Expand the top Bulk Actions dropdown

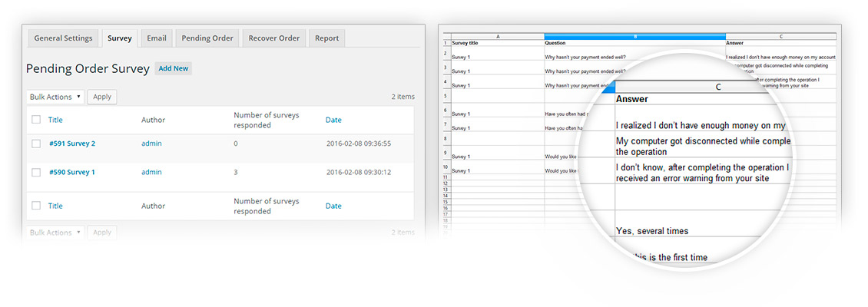click(55, 97)
